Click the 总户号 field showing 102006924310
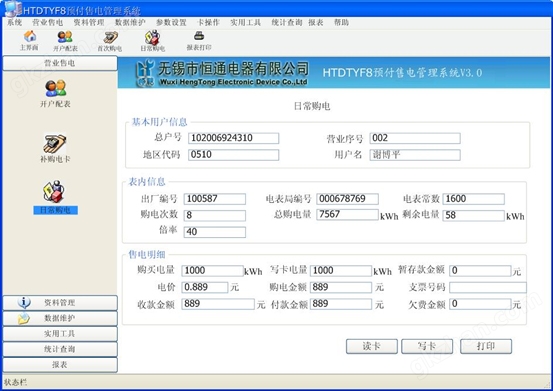 pos(233,138)
